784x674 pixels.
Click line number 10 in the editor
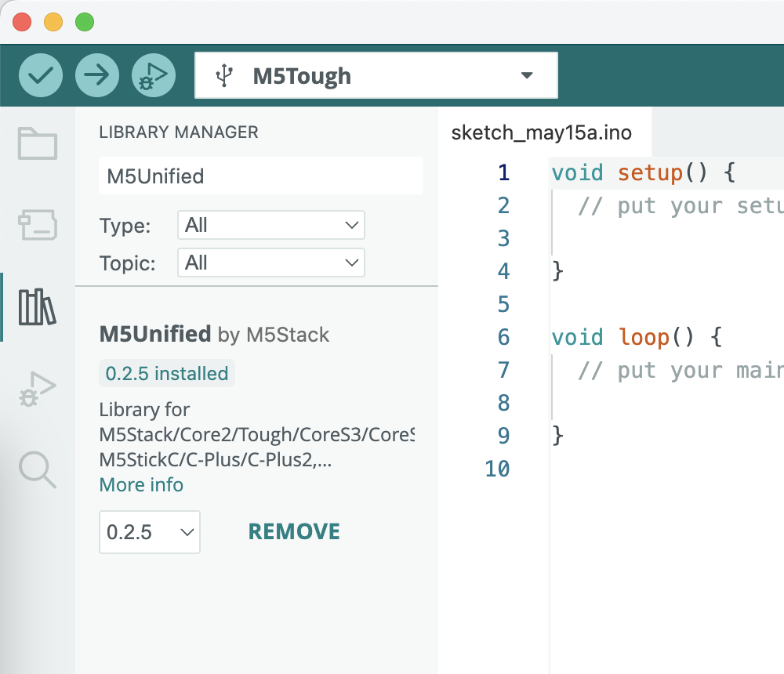point(497,469)
